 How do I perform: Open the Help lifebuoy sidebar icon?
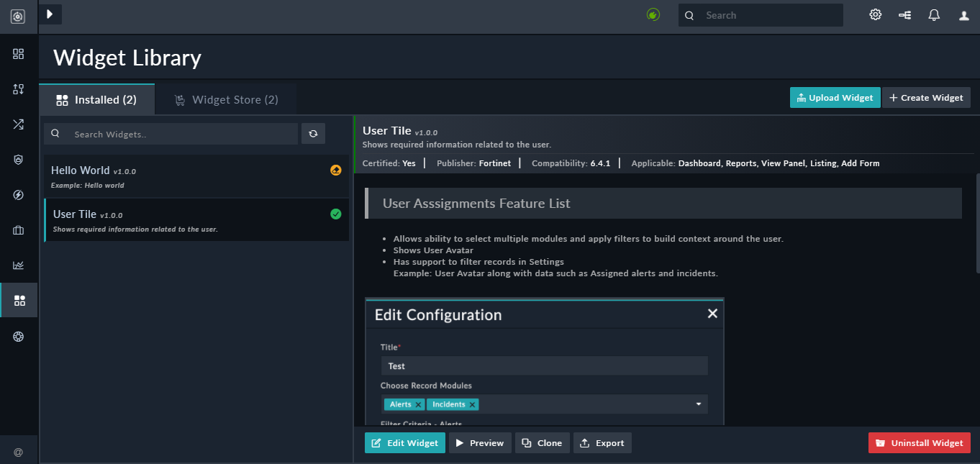click(19, 336)
